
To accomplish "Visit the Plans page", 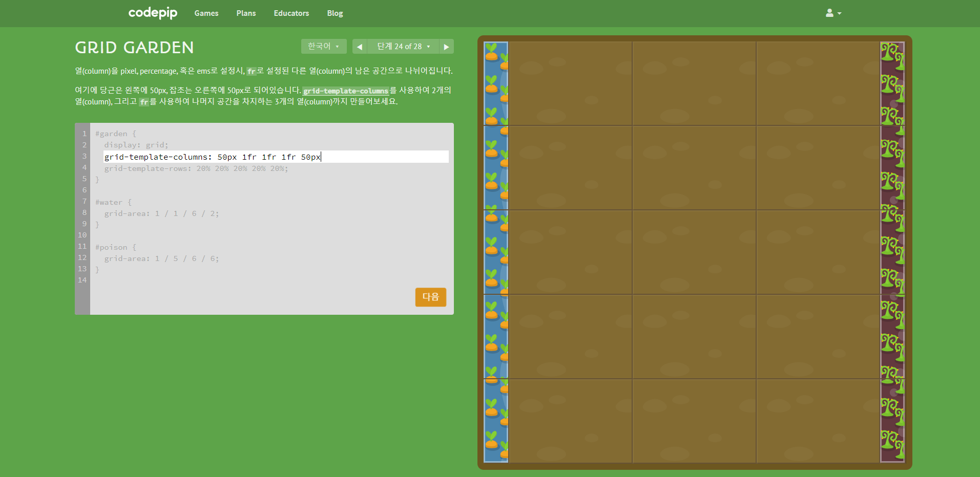I will tap(246, 13).
